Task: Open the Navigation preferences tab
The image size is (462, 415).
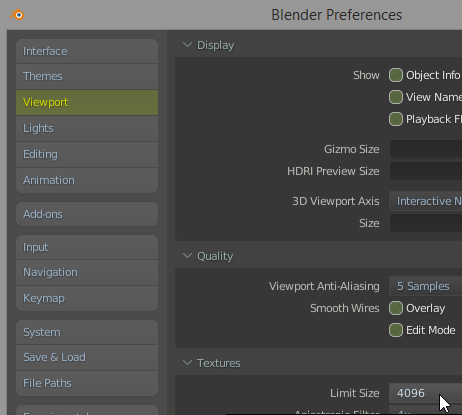Action: tap(87, 272)
